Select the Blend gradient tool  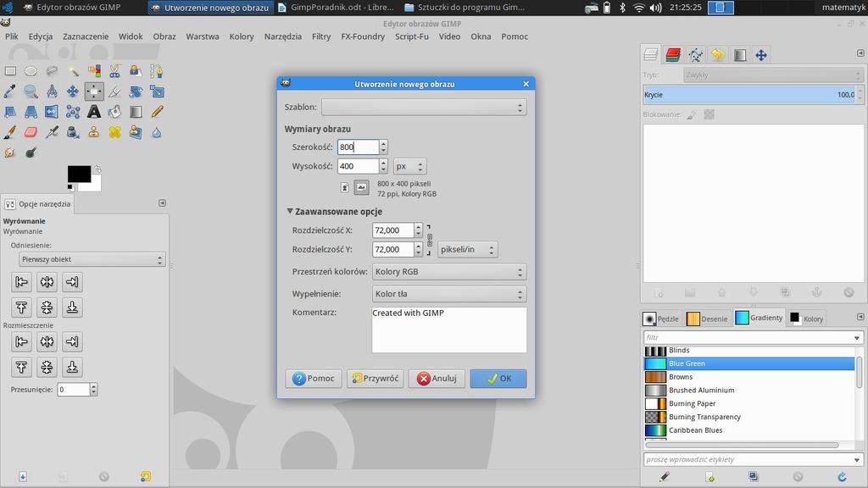pos(136,112)
